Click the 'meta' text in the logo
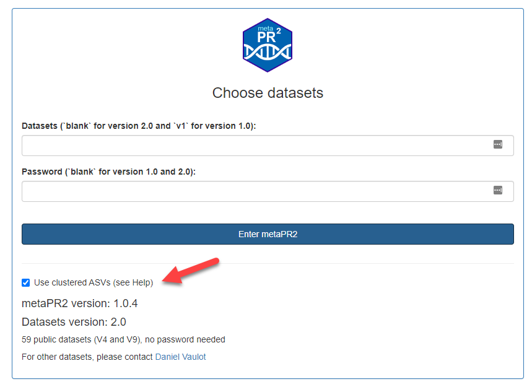 [265, 29]
